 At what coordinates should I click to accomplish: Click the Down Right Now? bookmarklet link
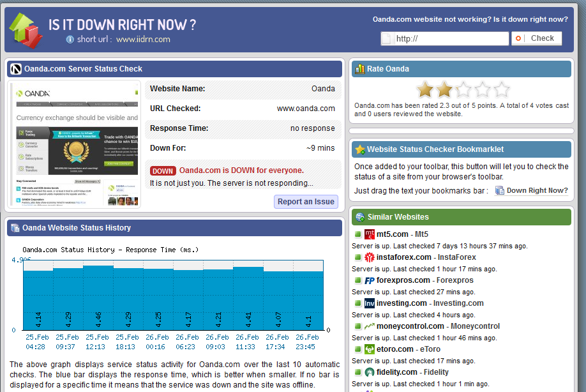tap(537, 191)
